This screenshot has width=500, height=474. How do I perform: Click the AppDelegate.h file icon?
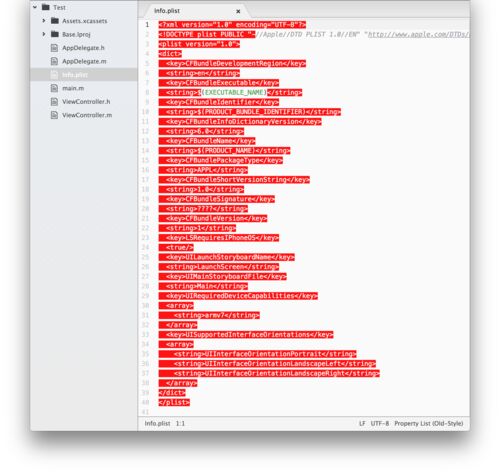tap(54, 48)
